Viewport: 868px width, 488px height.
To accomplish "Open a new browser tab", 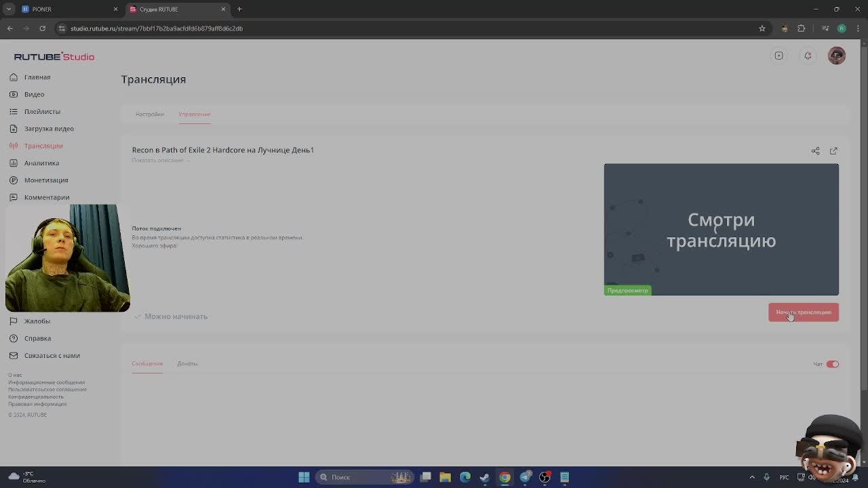I will tap(239, 9).
